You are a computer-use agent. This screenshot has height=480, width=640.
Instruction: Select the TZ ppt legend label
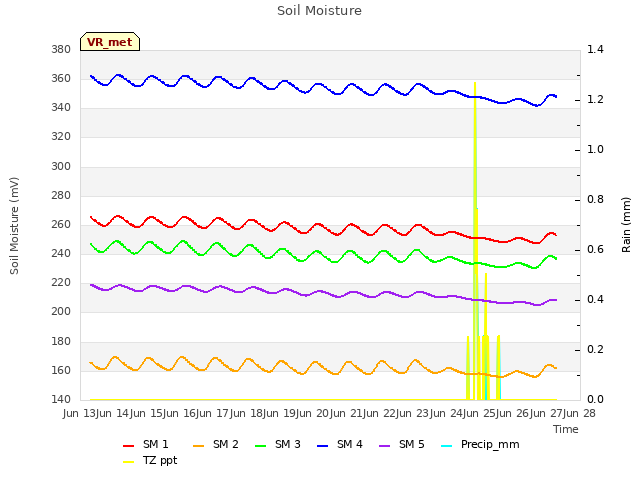tap(160, 461)
